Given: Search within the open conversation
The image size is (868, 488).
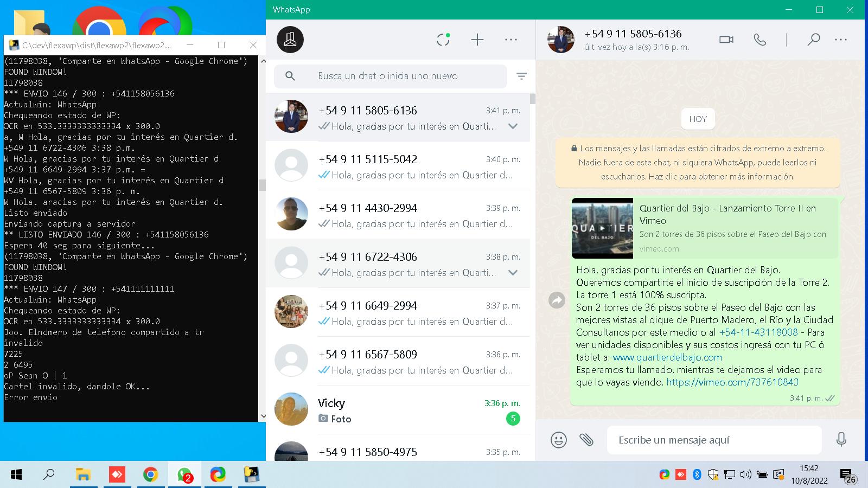Looking at the screenshot, I should 813,40.
